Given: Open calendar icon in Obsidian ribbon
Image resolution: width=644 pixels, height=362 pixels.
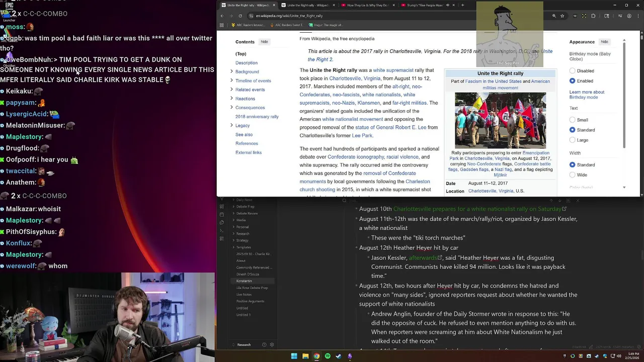Looking at the screenshot, I should pyautogui.click(x=221, y=215).
